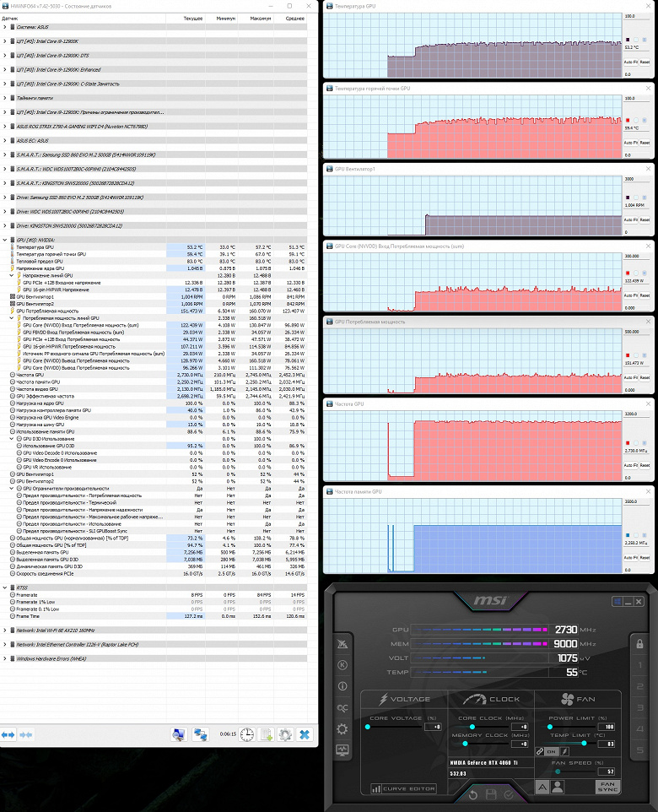Expand the Intel Core i9-12900K DTS group
This screenshot has height=812, width=658.
5,56
